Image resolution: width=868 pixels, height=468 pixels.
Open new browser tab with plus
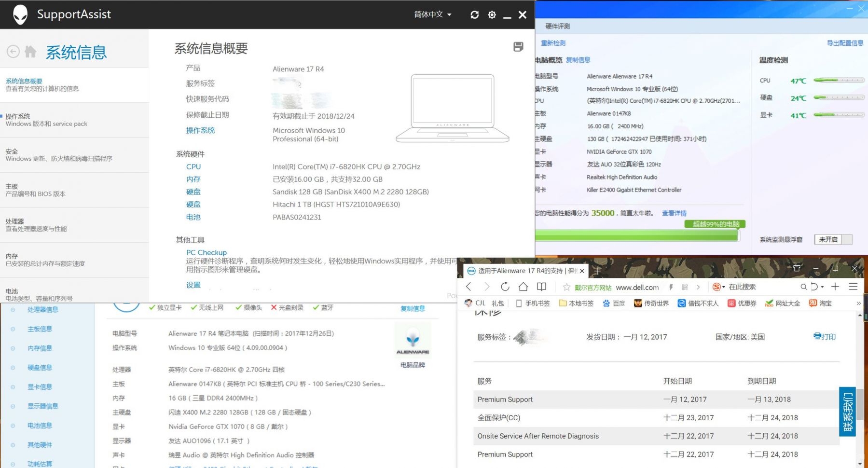point(597,271)
